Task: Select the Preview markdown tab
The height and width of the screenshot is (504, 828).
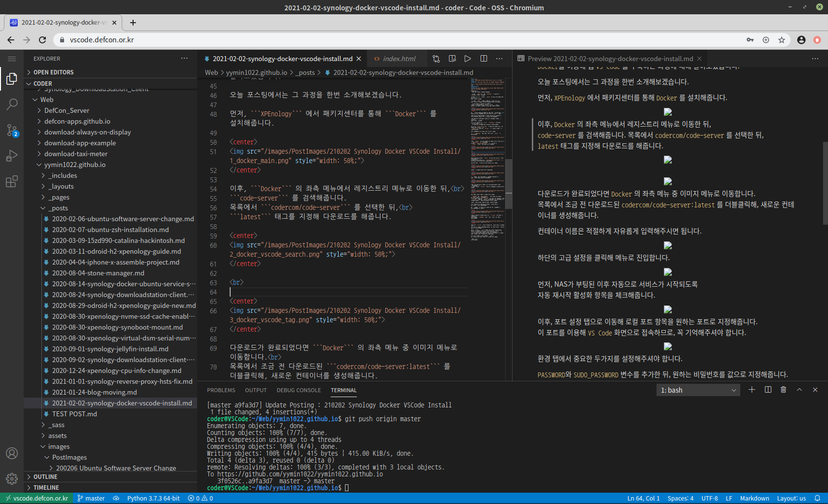Action: point(610,59)
